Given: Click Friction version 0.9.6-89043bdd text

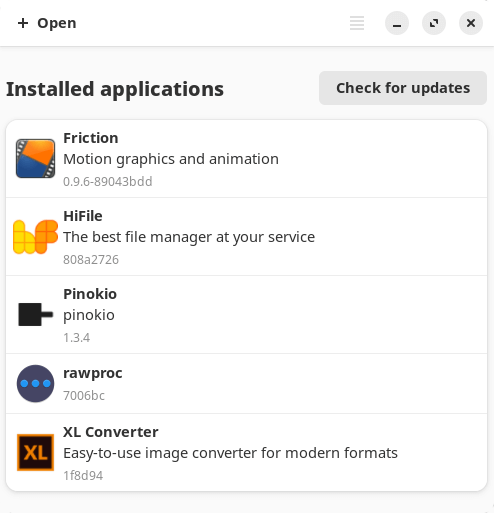Looking at the screenshot, I should [x=108, y=182].
